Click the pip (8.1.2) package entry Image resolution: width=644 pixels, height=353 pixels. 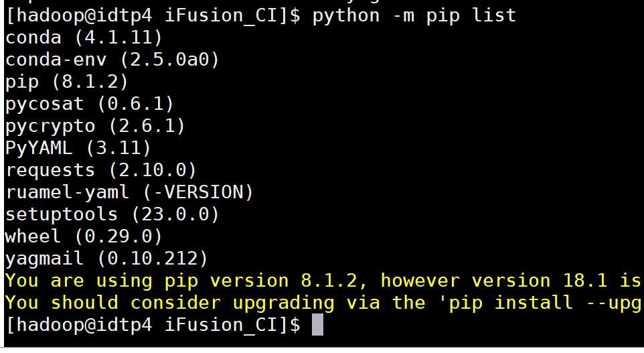click(x=66, y=81)
